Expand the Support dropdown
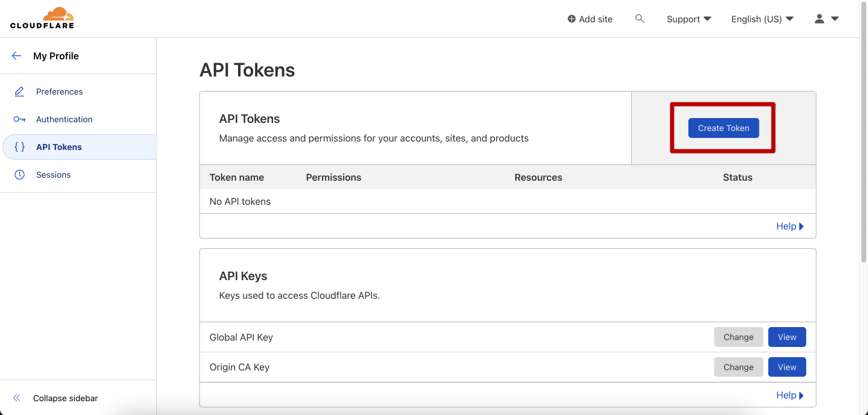 [x=689, y=19]
